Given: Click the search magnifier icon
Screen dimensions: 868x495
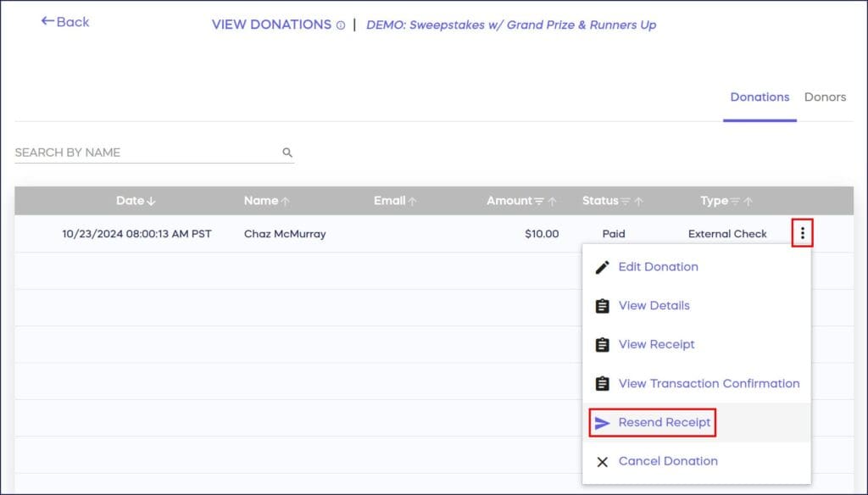Looking at the screenshot, I should tap(287, 151).
